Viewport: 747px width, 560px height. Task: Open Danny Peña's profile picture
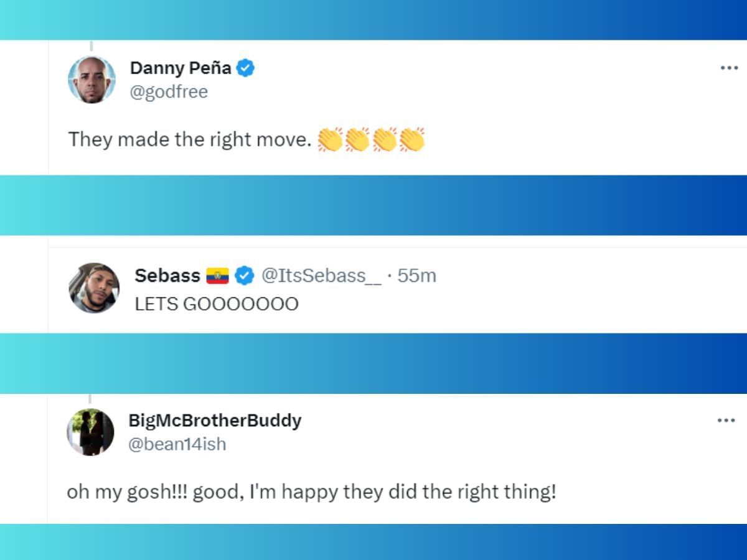tap(91, 78)
